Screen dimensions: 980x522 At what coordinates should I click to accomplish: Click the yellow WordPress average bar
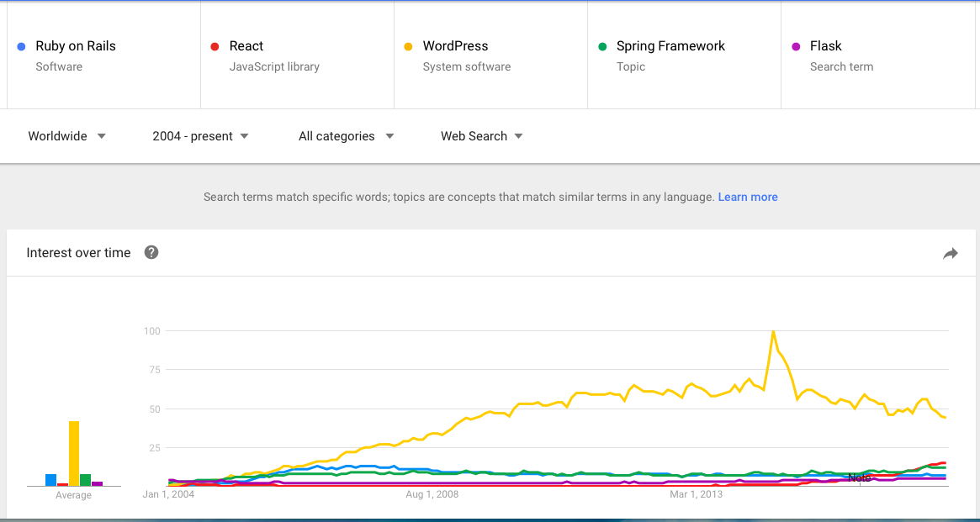(x=74, y=453)
